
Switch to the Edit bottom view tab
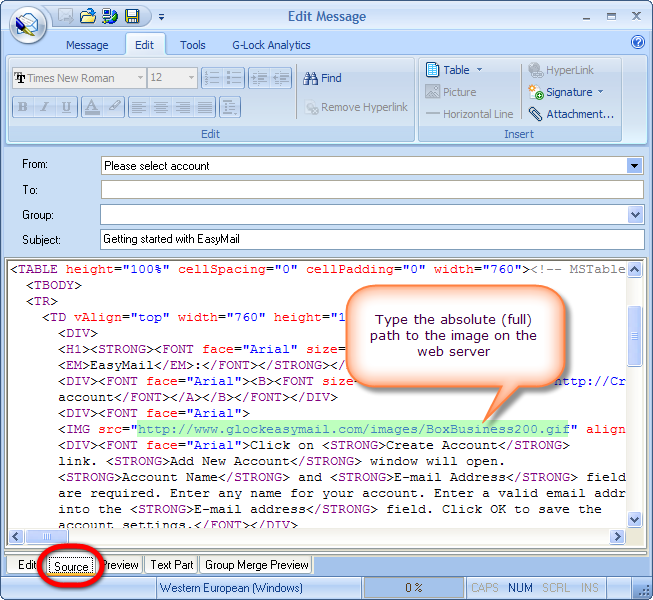click(x=25, y=565)
